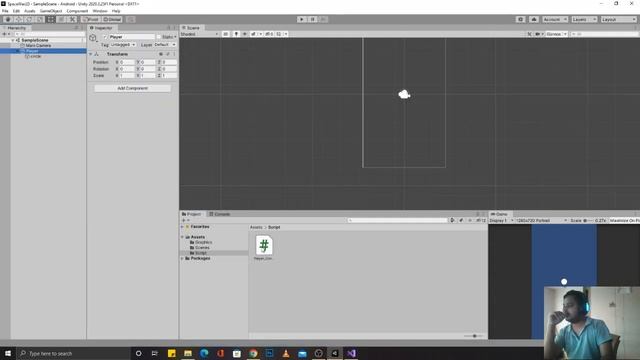
Task: Select the Scale tool in the toolbar
Action: click(40, 19)
